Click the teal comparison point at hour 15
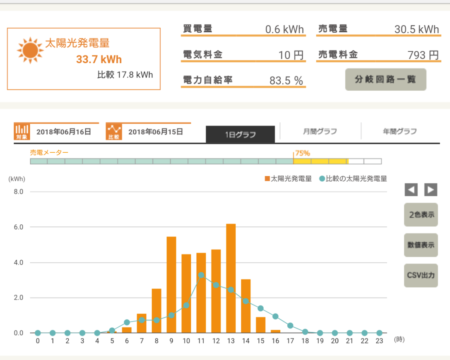 click(261, 308)
